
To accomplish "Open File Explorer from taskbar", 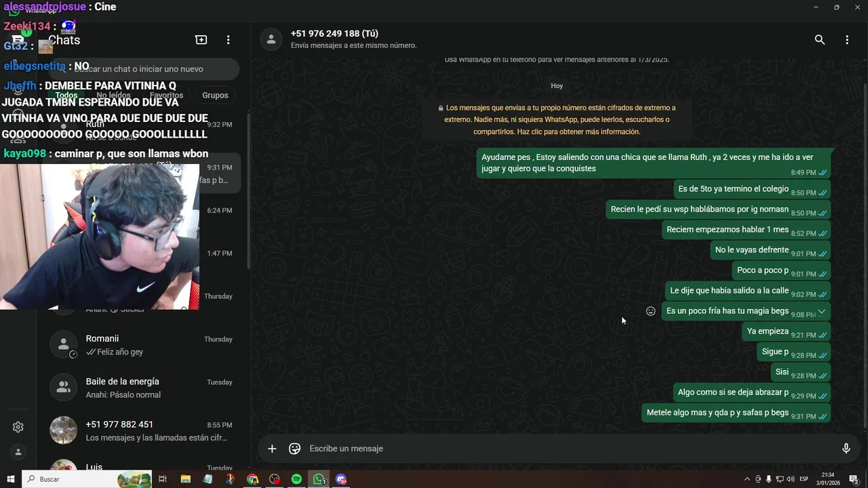I will click(x=186, y=479).
